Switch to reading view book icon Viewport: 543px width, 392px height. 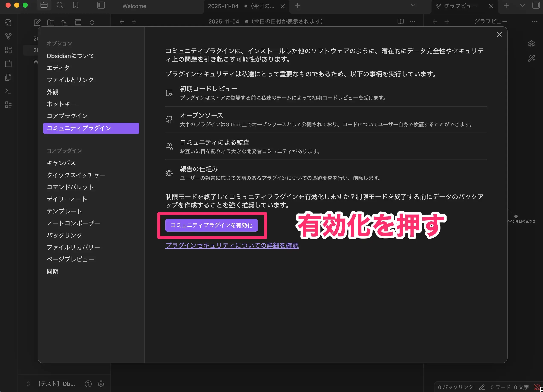[x=401, y=22]
